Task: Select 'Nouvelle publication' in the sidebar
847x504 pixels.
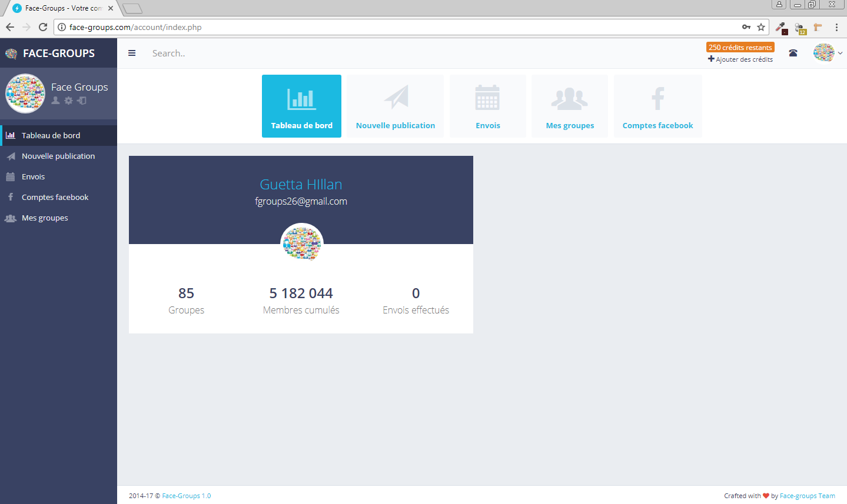Action: [x=58, y=156]
